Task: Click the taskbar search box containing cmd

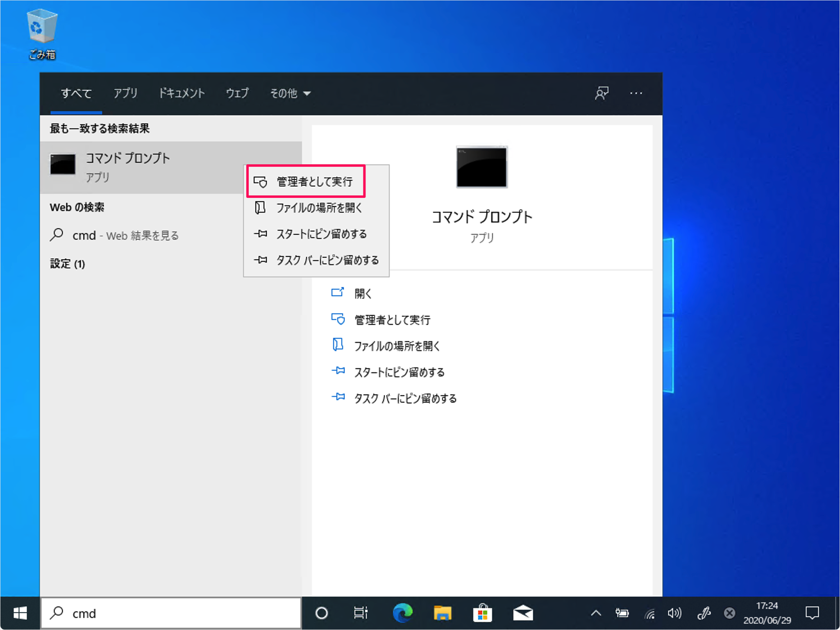Action: coord(171,613)
